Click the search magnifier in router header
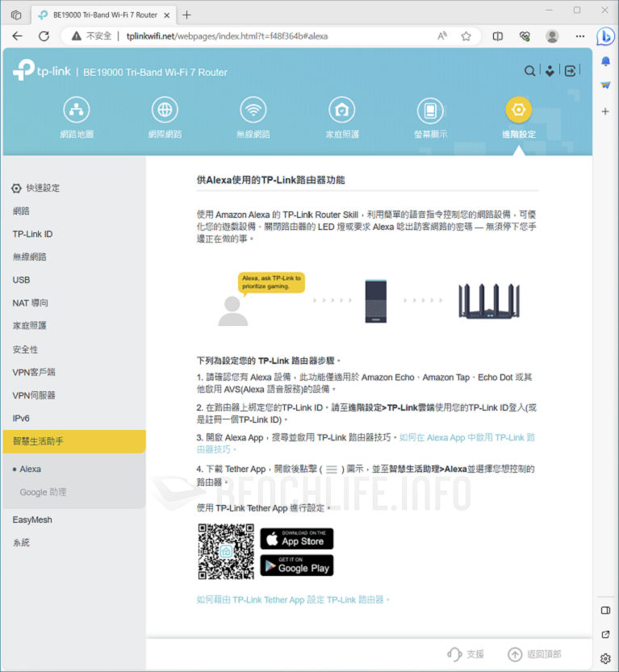Screen dimensions: 619x672 coord(530,71)
